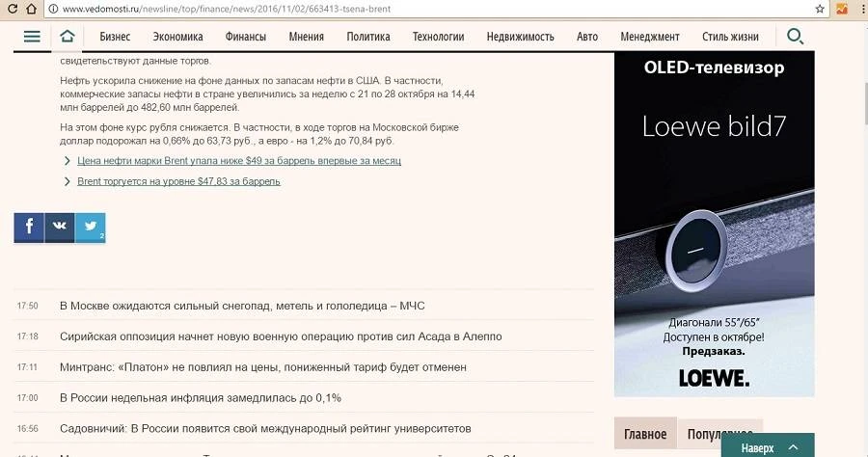Viewport: 868px width, 457px height.
Task: Open Минтранс «Платон» tariff news item
Action: click(263, 366)
